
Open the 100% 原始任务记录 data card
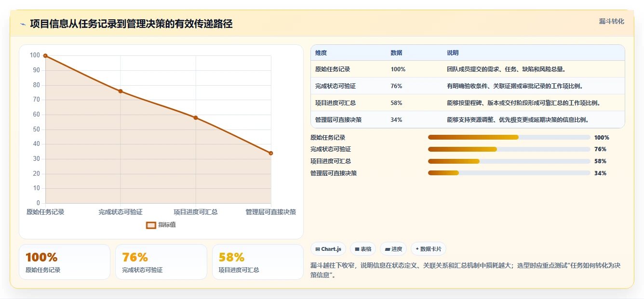[x=65, y=262]
